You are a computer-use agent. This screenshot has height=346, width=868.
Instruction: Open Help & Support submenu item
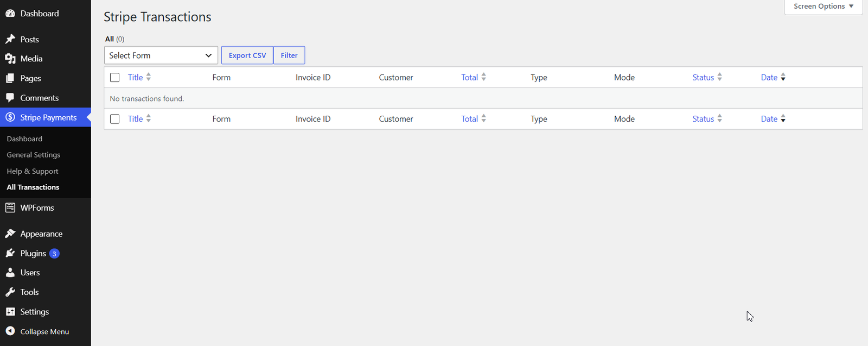(x=33, y=171)
